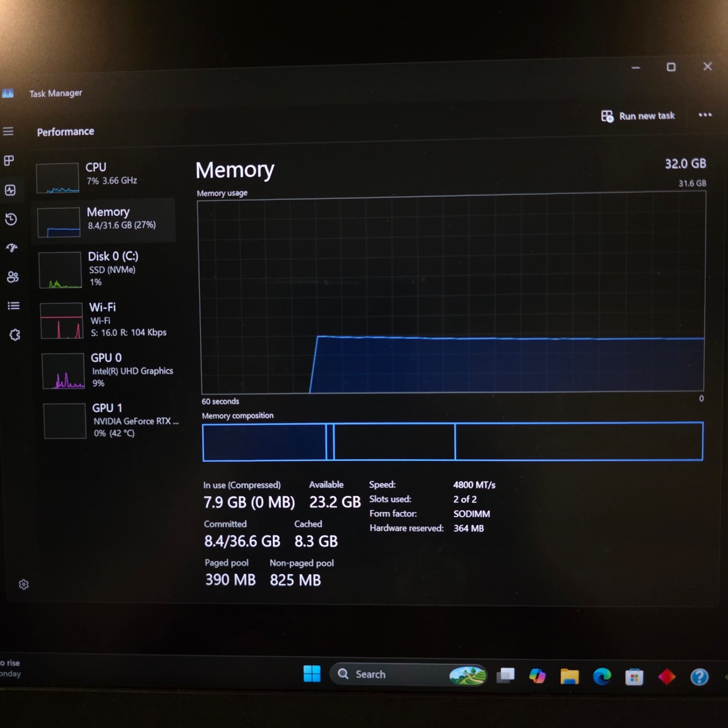Click the '8.4/36.6 GB' committed value
Viewport: 728px width, 728px height.
(242, 541)
